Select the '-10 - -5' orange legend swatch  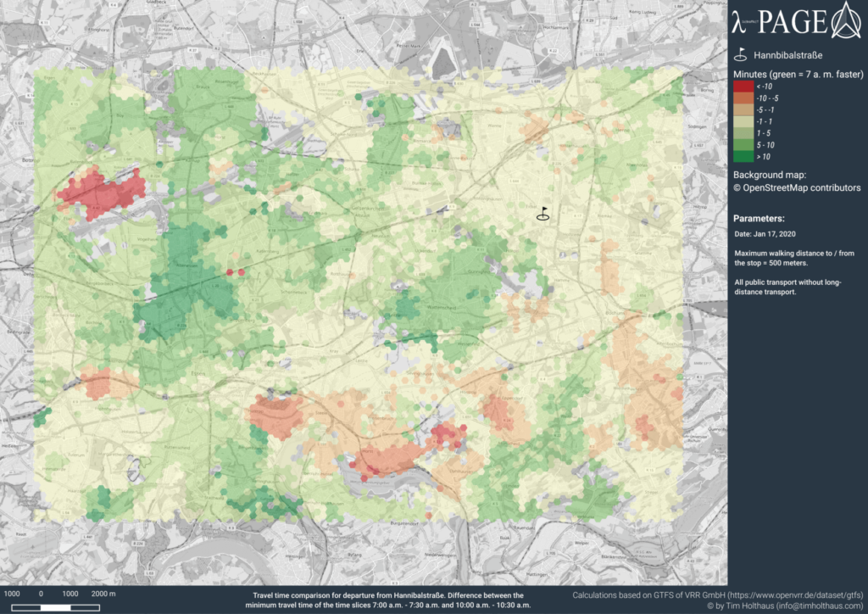click(743, 98)
